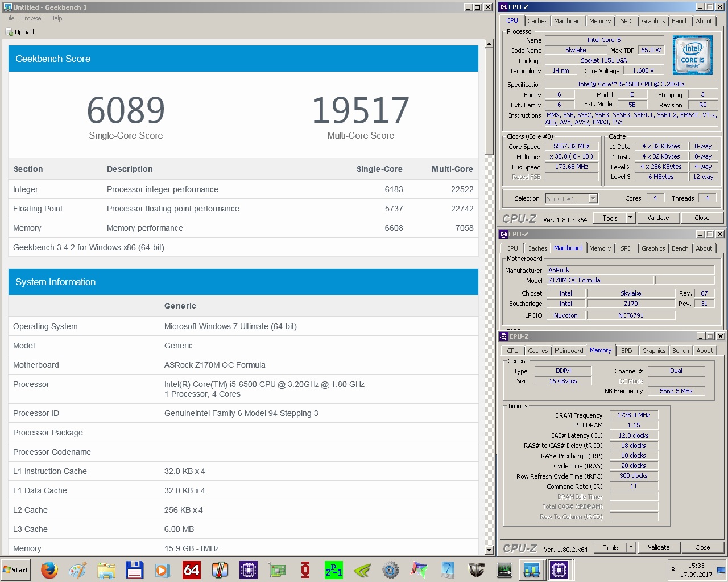Click the network icon in system tray
728x582 pixels.
pos(720,569)
